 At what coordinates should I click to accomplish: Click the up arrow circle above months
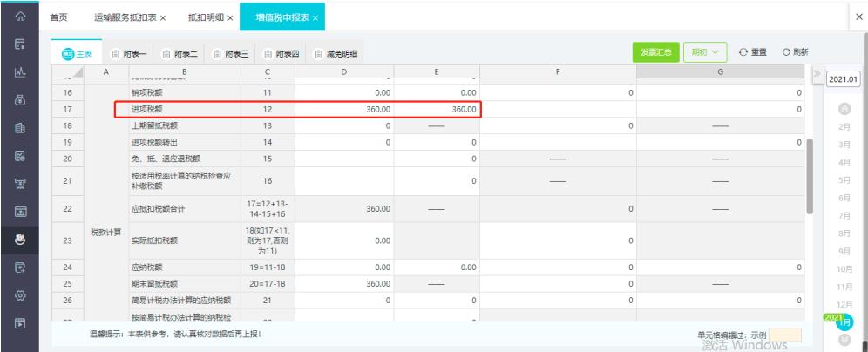pyautogui.click(x=844, y=107)
